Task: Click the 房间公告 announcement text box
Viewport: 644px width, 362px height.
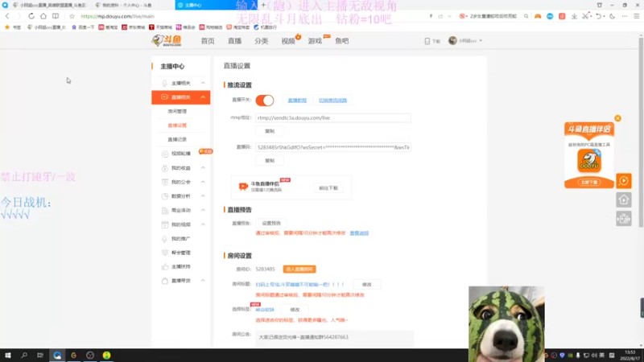Action: click(x=334, y=338)
